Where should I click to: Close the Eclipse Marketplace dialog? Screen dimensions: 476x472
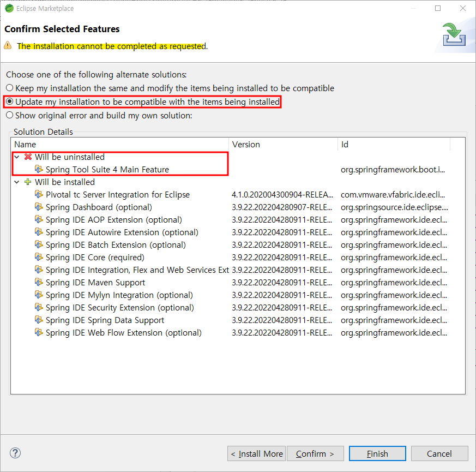click(x=463, y=8)
